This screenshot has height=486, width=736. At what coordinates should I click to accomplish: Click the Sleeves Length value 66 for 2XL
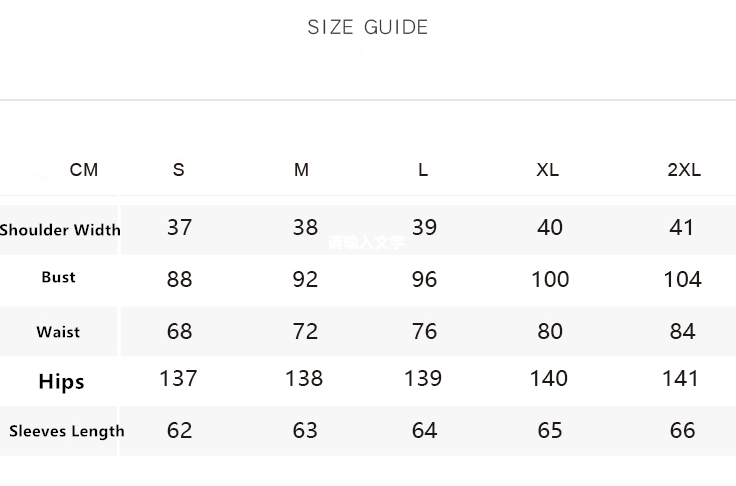(x=682, y=430)
